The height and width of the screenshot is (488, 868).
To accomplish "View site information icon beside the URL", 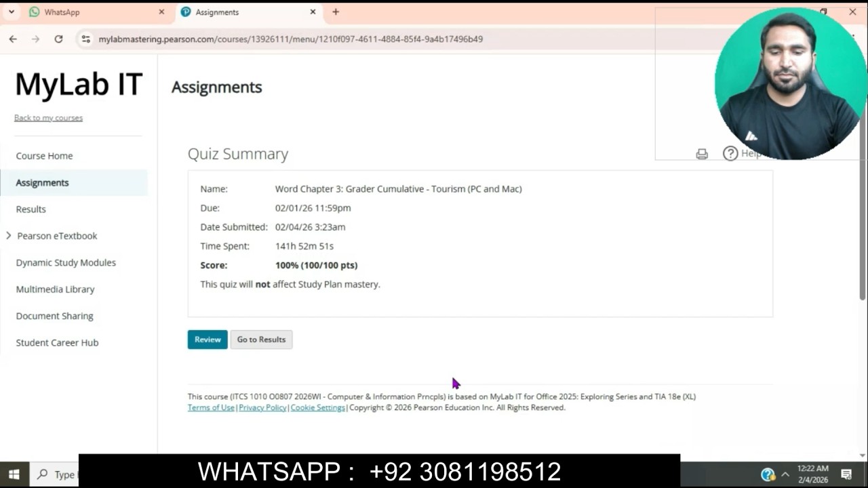I will 85,39.
